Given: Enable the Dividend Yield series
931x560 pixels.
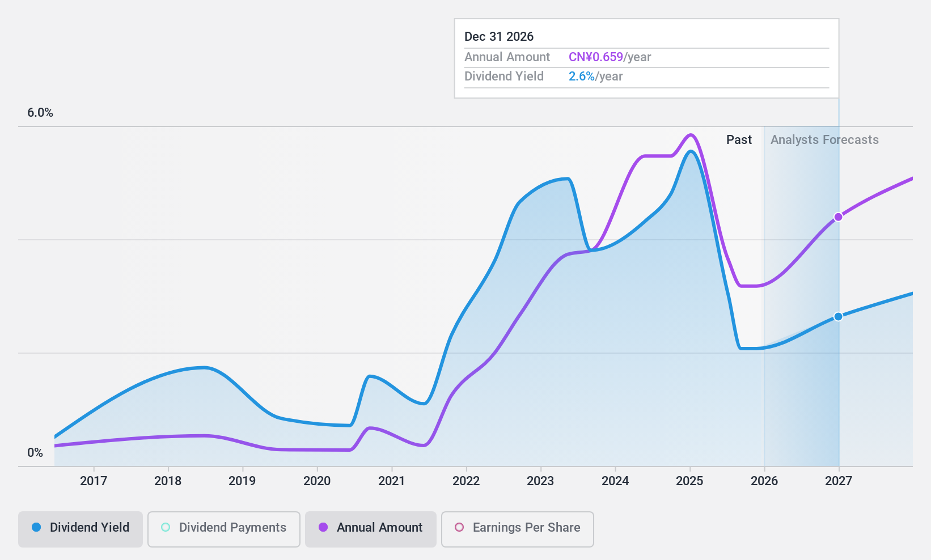Looking at the screenshot, I should coord(80,528).
